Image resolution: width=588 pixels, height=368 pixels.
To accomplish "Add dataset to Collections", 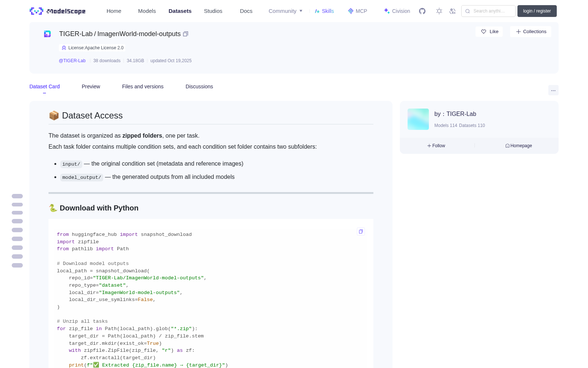I will 531,32.
